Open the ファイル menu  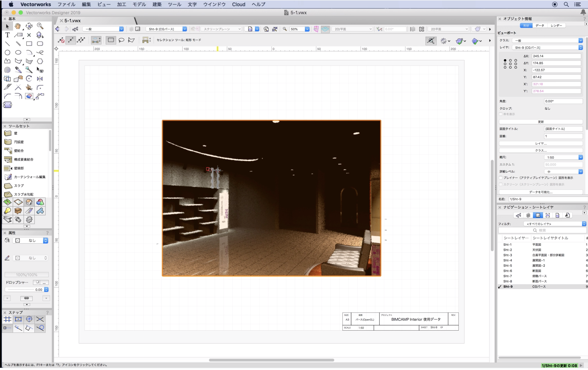tap(66, 4)
